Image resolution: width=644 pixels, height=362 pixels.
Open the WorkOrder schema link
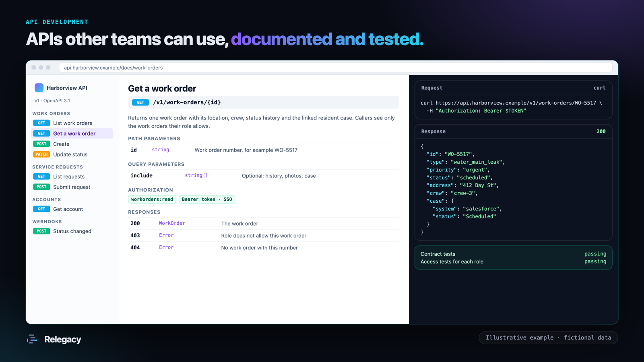[172, 223]
